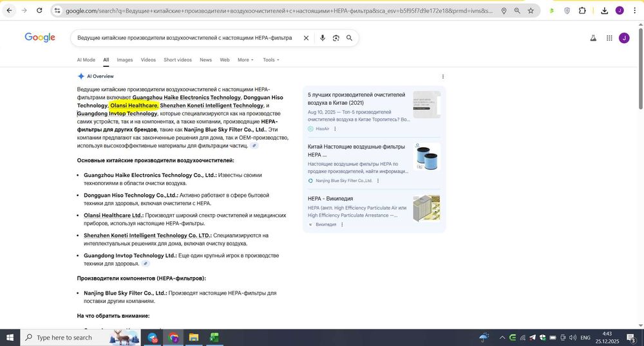This screenshot has height=346, width=644.
Task: Start voice search with microphone icon
Action: [x=323, y=38]
